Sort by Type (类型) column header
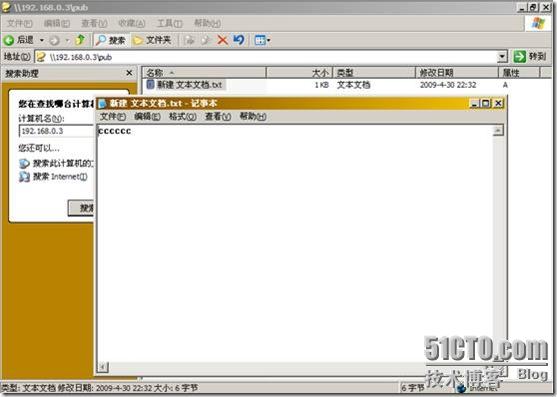Screen dimensions: 557x397 (x=374, y=73)
